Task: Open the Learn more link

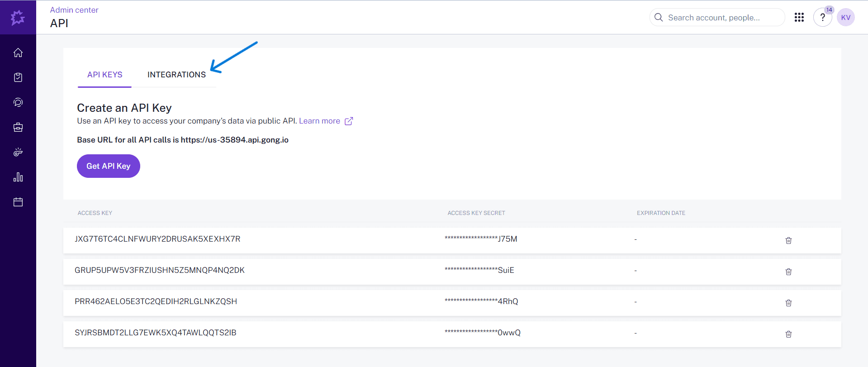Action: pos(319,121)
